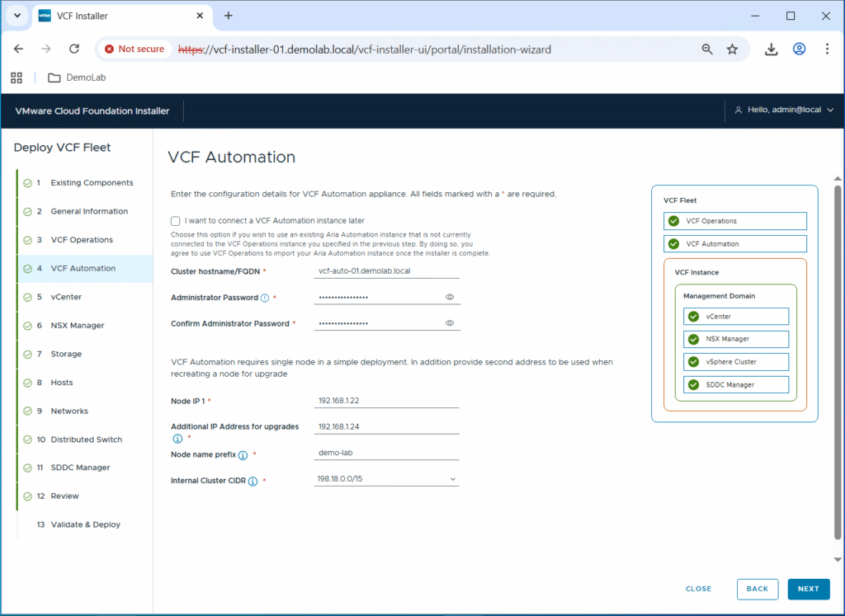Click info icon next to Internal Cluster CIDR
Screen dimensions: 845x616
(x=253, y=482)
